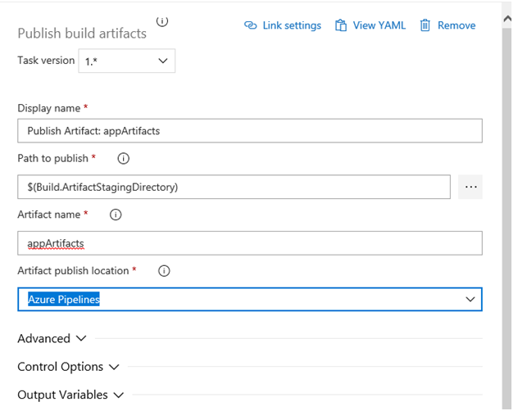Viewport: 518px width, 420px height.
Task: Click the info icon next to Artifact publish location
Action: pyautogui.click(x=164, y=271)
